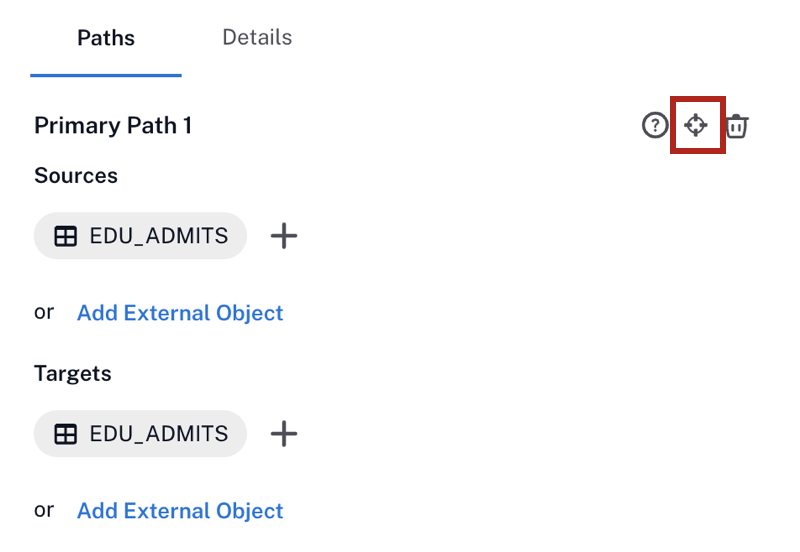The height and width of the screenshot is (552, 800).
Task: Switch to the Paths tab
Action: pyautogui.click(x=106, y=38)
